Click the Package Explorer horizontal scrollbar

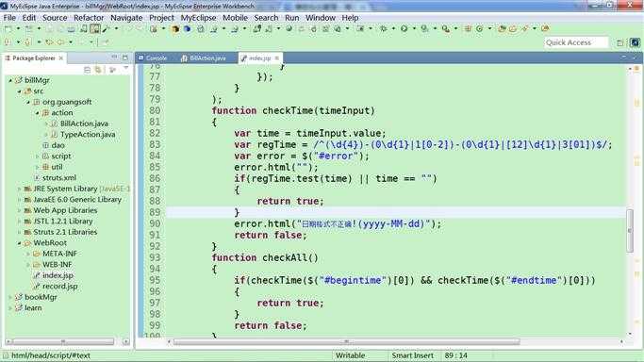[x=63, y=341]
